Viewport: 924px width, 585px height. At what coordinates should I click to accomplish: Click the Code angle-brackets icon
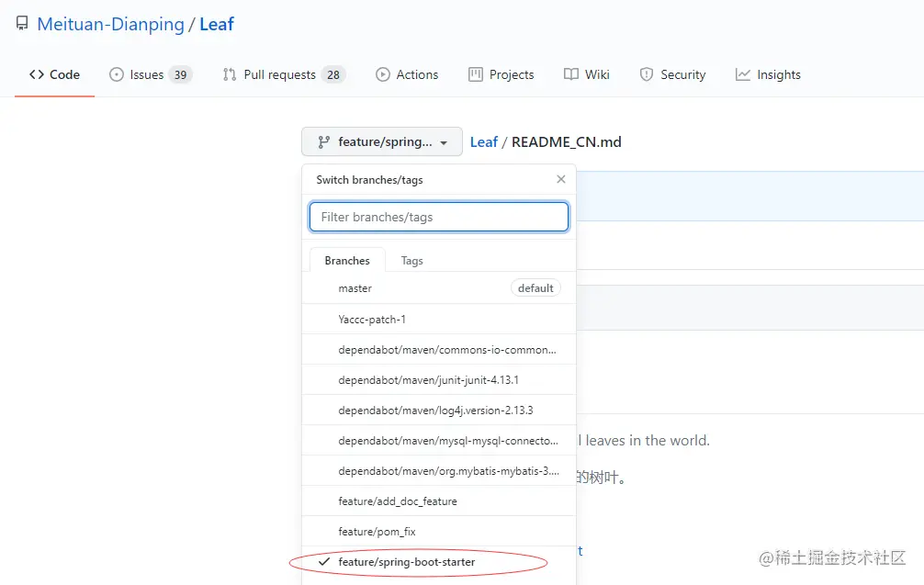pos(37,74)
